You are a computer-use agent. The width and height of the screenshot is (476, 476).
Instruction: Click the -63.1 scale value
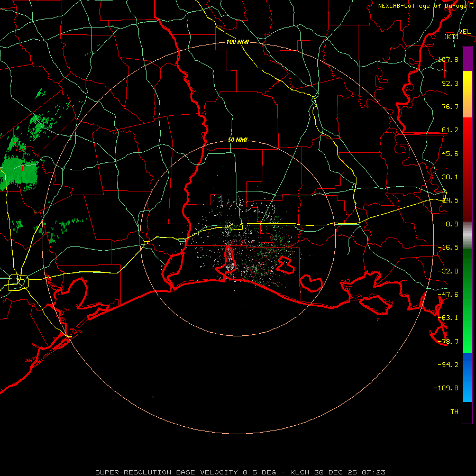coord(448,318)
